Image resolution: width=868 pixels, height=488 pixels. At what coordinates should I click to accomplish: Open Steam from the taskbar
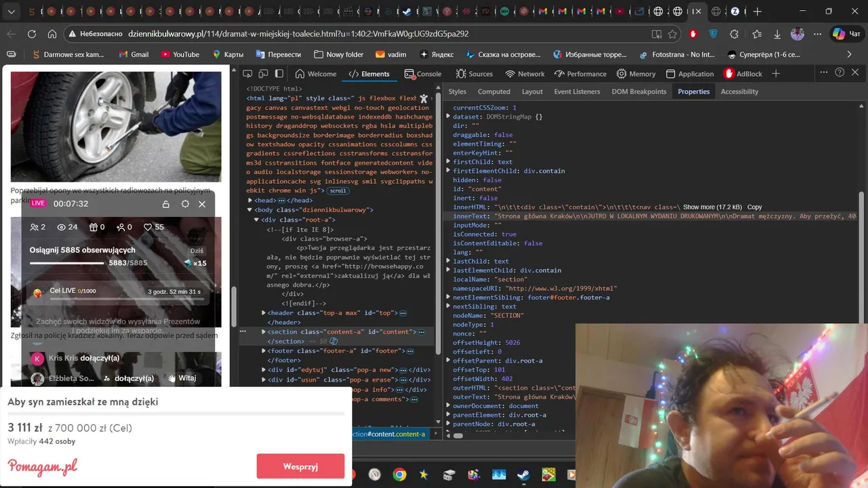click(524, 474)
